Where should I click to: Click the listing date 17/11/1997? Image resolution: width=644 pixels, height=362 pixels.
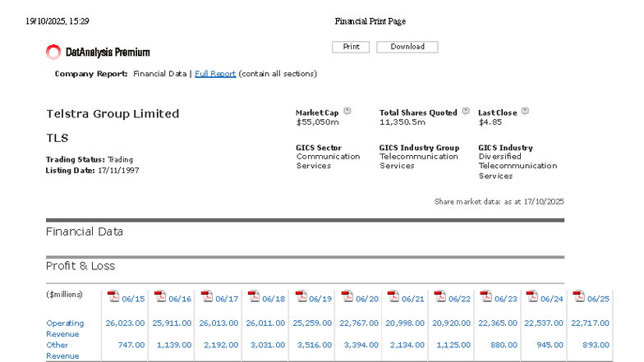pyautogui.click(x=118, y=171)
